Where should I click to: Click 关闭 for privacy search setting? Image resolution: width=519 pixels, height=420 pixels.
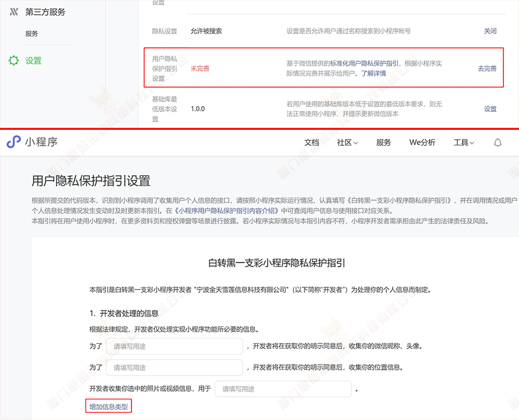click(x=490, y=31)
